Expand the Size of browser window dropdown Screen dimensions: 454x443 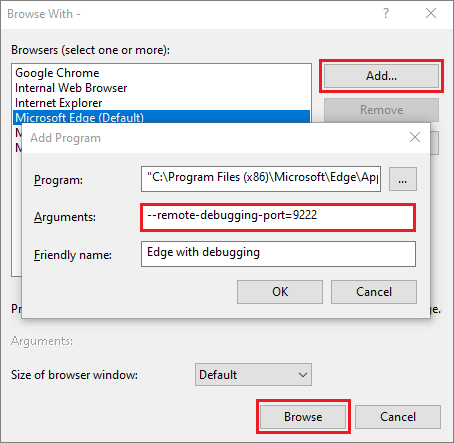[253, 375]
